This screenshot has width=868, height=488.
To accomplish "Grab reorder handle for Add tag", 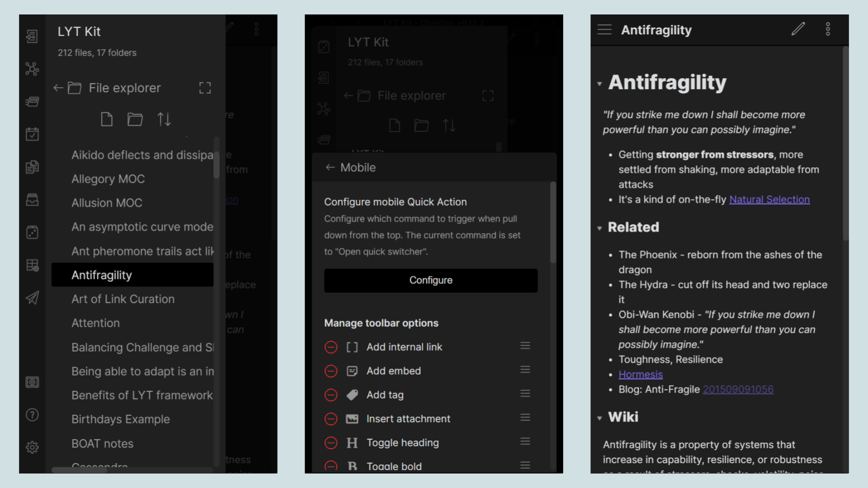I will point(525,394).
